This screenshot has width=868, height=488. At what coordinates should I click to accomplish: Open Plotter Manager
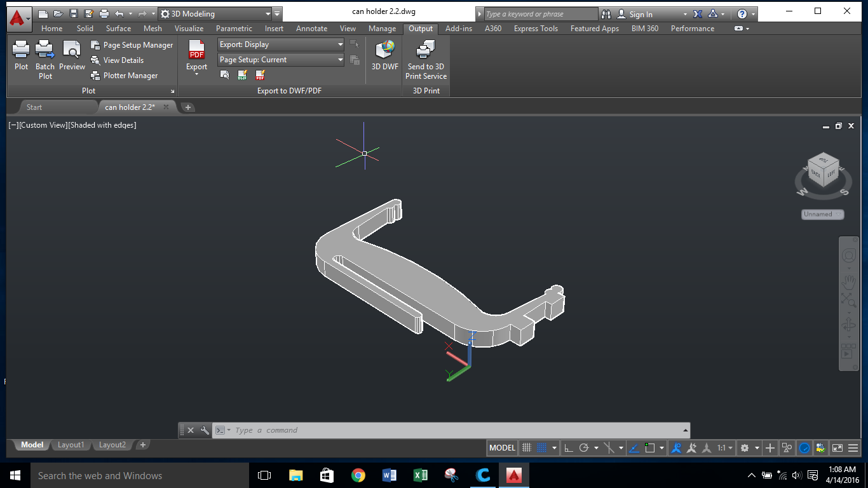(x=124, y=76)
